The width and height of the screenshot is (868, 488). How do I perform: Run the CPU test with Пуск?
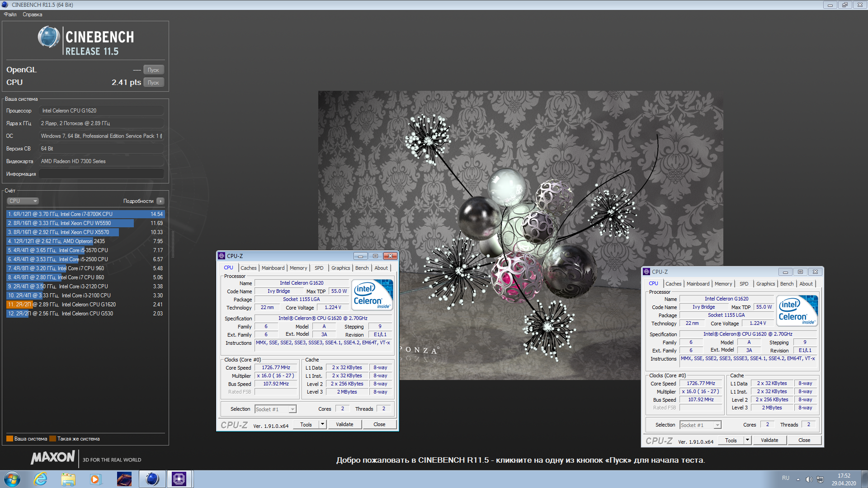[x=153, y=82]
